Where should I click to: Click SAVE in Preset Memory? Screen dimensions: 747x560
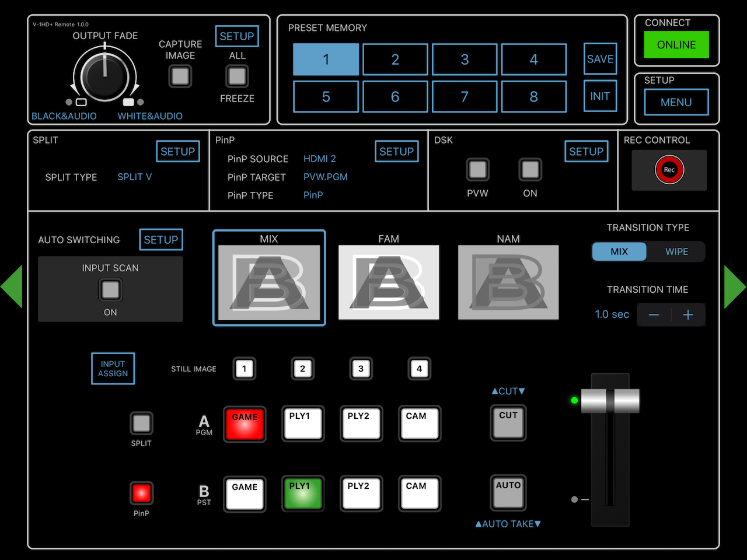pos(600,59)
